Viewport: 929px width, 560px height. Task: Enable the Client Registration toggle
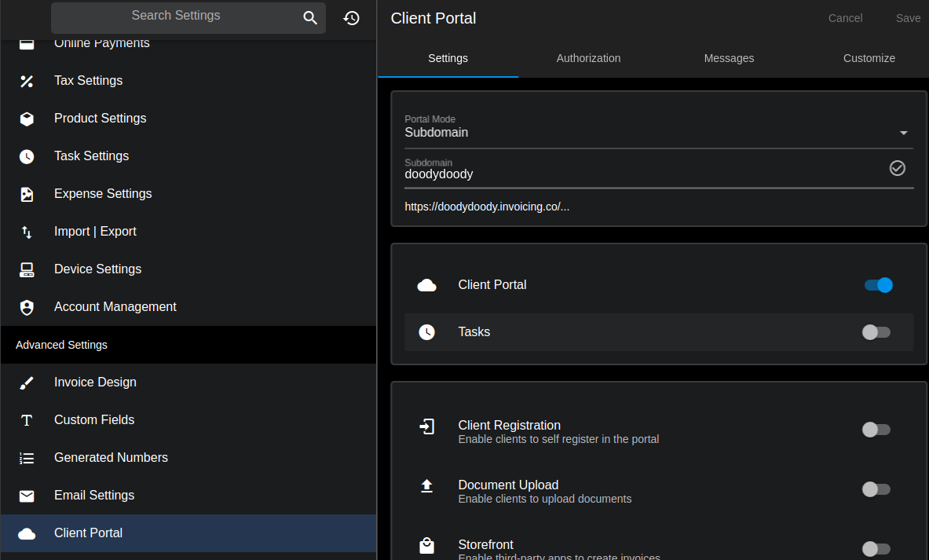pos(876,430)
